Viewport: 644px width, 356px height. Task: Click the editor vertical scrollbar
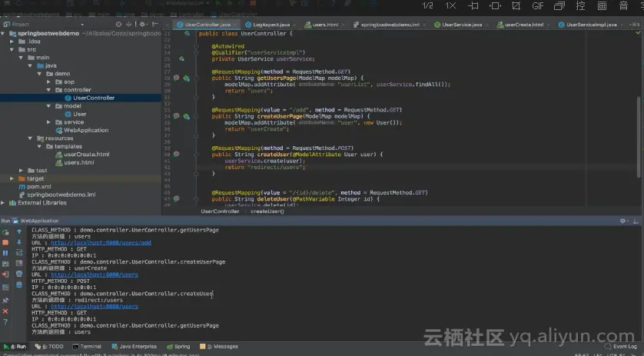click(639, 137)
